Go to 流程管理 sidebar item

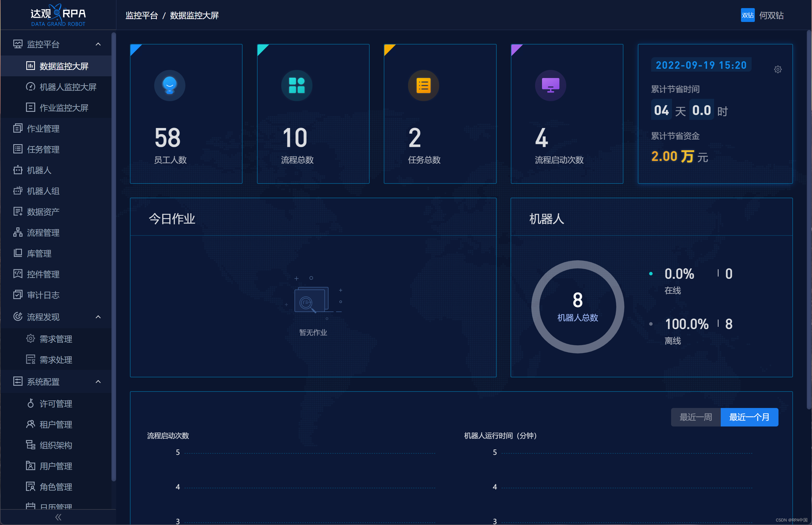tap(43, 233)
